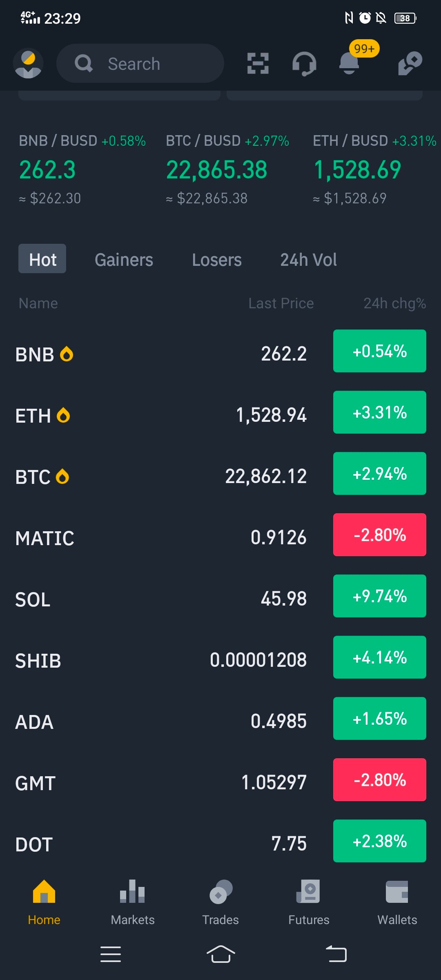Tap the QR scan icon
Image resolution: width=441 pixels, height=980 pixels.
point(258,63)
